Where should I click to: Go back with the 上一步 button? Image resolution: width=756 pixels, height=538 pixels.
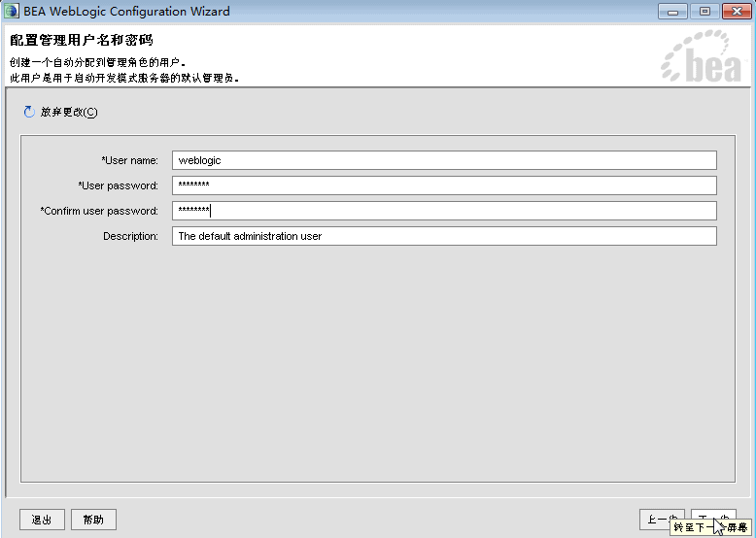pos(662,520)
